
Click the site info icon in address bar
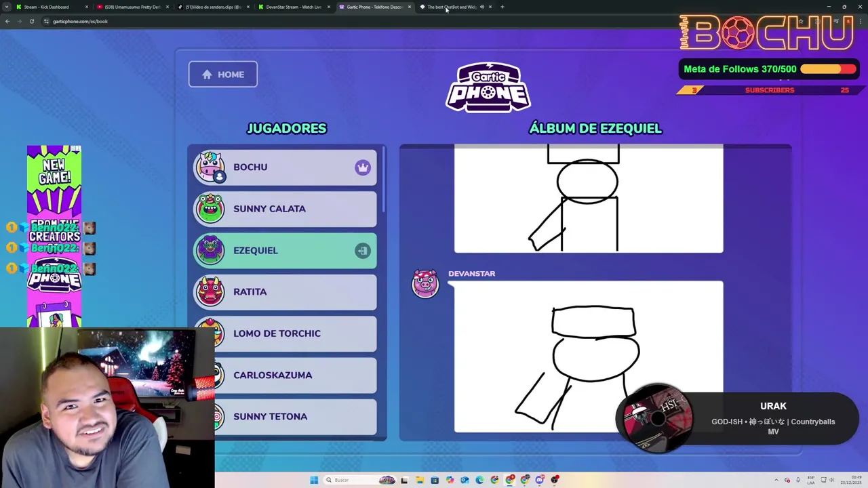46,21
